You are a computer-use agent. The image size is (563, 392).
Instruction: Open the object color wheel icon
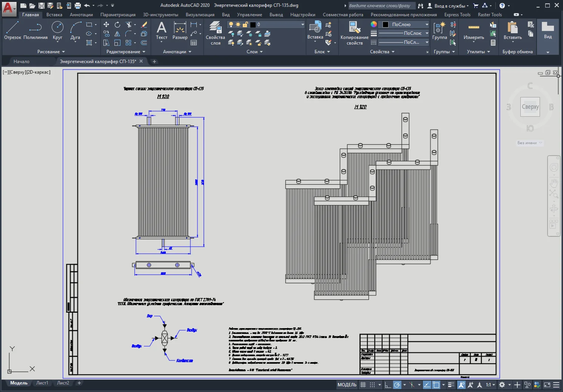click(x=373, y=24)
